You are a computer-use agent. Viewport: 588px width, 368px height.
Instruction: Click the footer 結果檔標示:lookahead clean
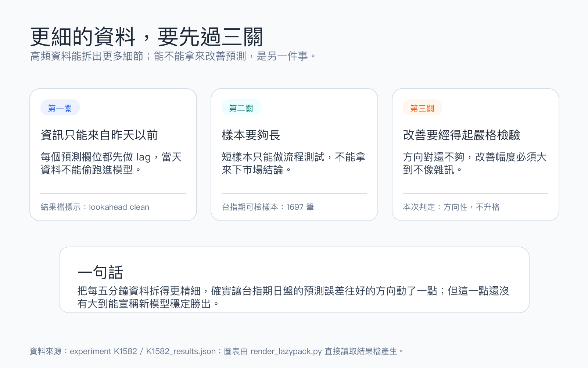[95, 207]
